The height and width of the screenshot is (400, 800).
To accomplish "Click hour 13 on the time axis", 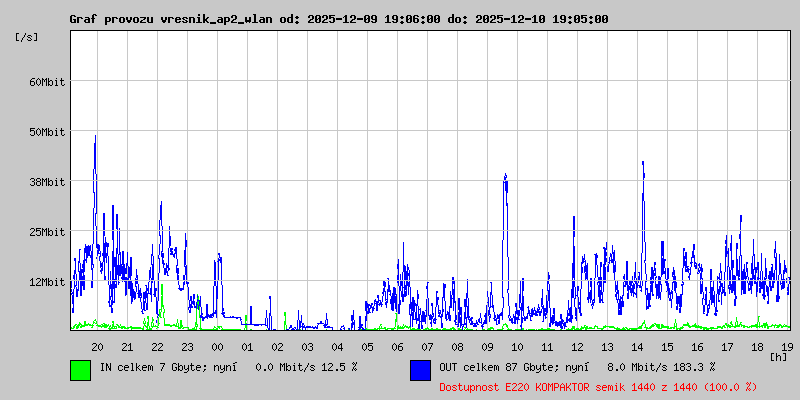I will tap(608, 347).
